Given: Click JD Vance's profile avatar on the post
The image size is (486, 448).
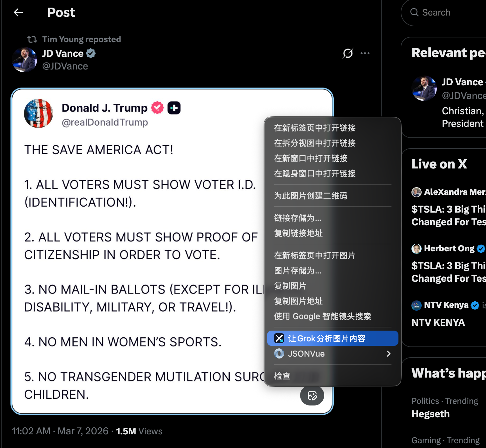Looking at the screenshot, I should (x=24, y=60).
